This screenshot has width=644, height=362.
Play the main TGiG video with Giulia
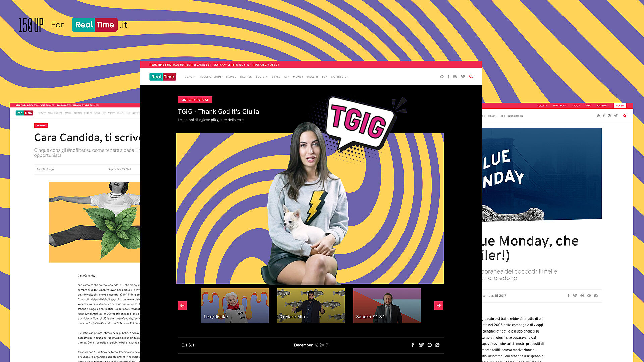coord(310,208)
